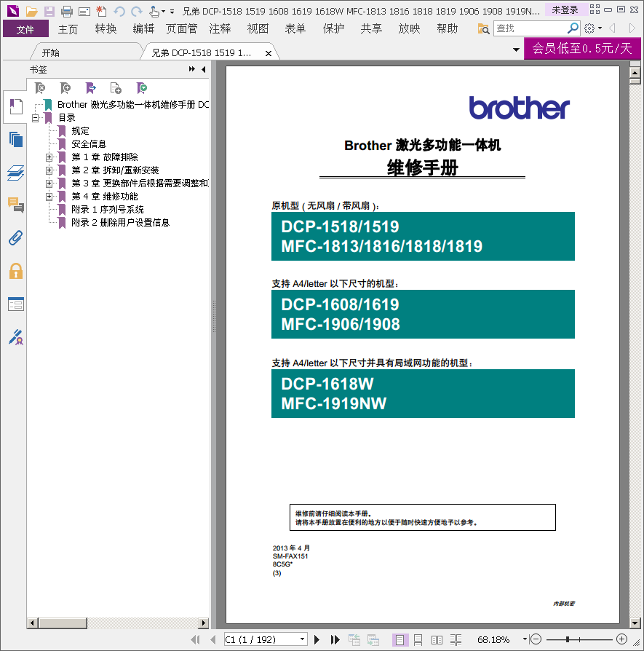Switch to the 主页 ribbon tab

click(68, 29)
